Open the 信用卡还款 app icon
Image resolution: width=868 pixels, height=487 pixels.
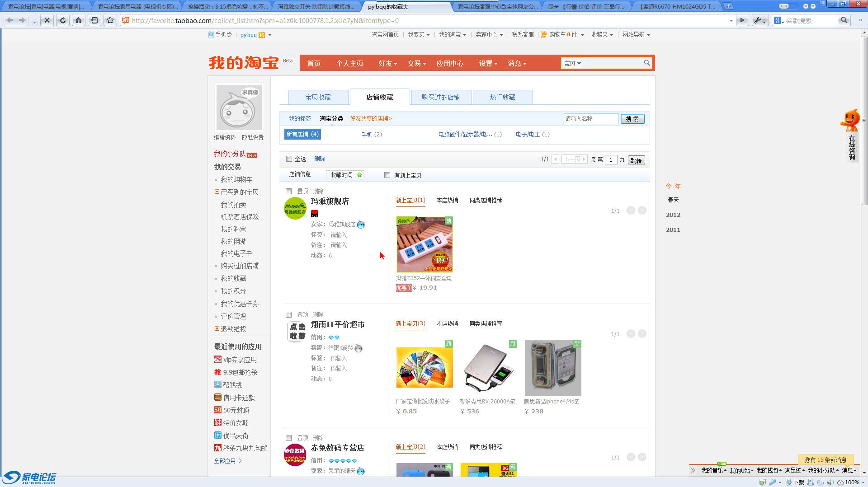(x=217, y=398)
